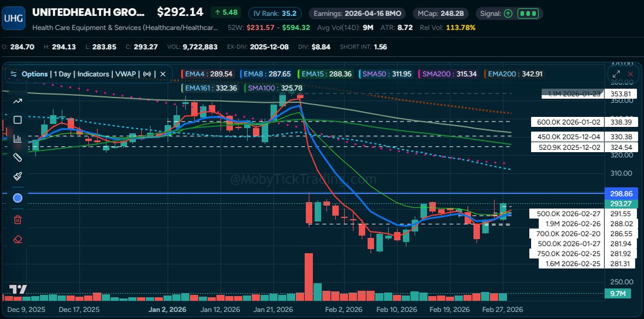Toggle the live broadcast signal icon
644x319 pixels.
pos(147,74)
